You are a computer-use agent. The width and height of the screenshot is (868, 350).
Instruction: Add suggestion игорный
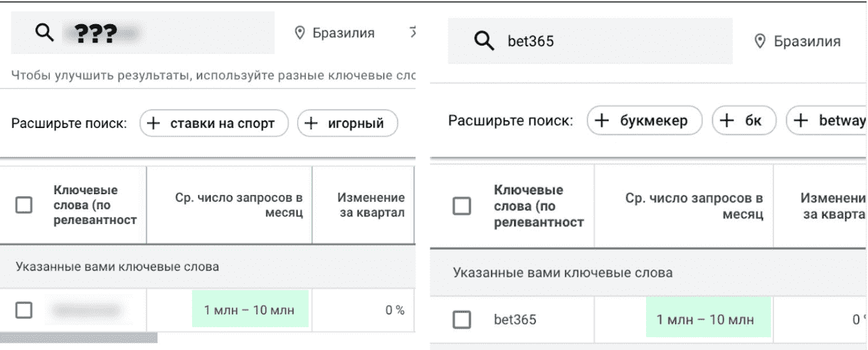346,123
